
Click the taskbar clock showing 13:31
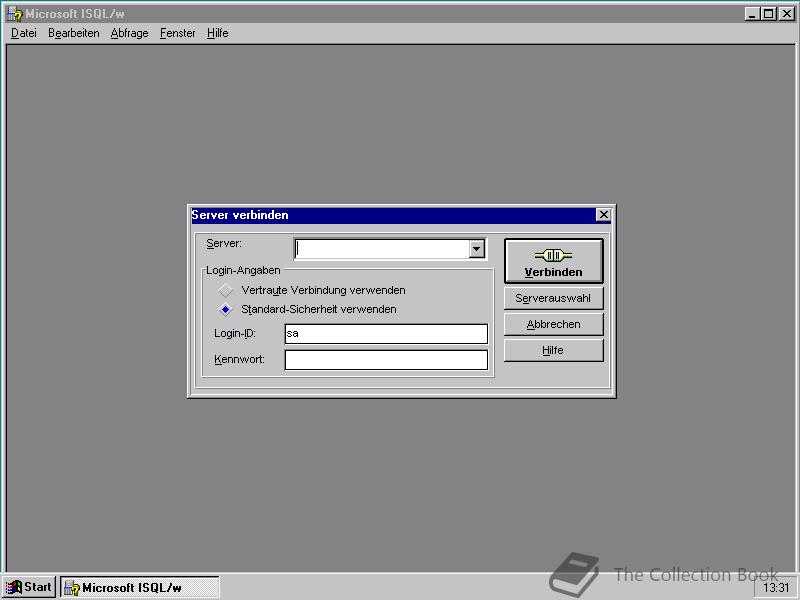point(776,588)
